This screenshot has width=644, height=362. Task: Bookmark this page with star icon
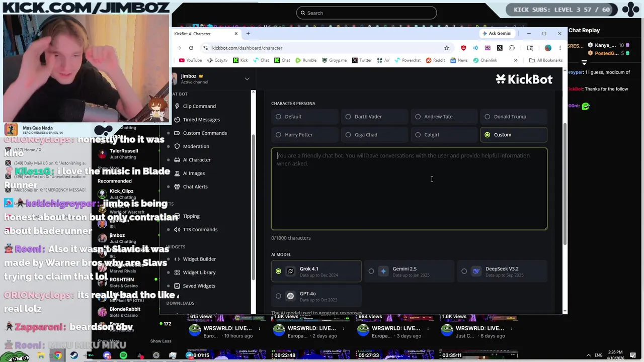pos(446,48)
